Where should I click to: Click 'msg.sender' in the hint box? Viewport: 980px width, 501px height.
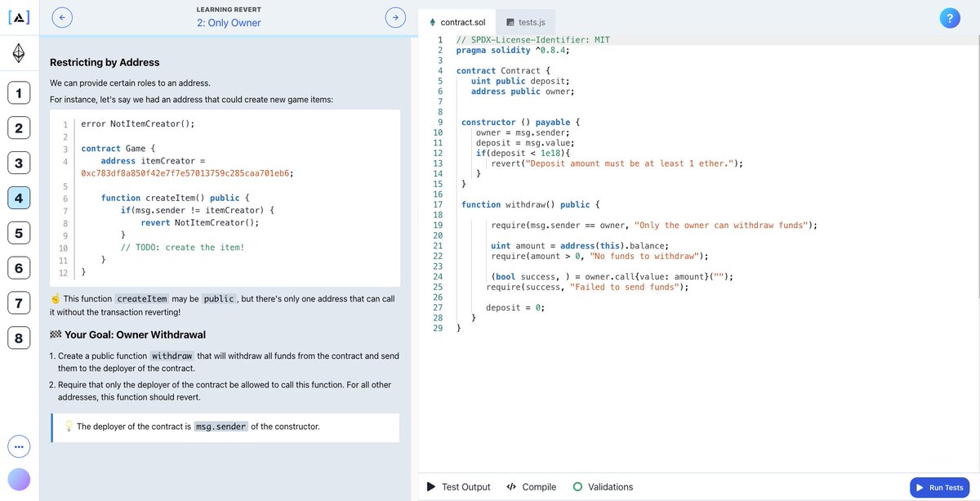click(x=220, y=427)
